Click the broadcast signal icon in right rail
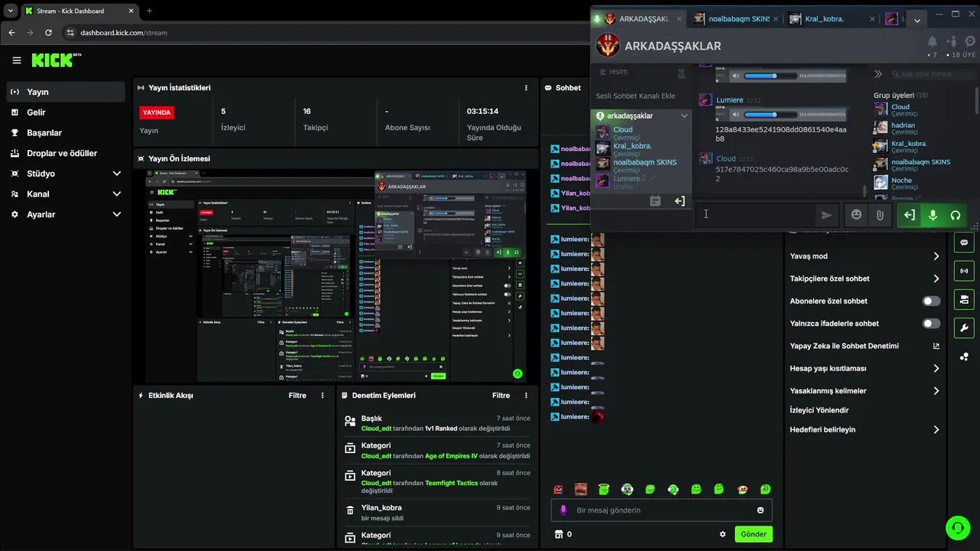Screen dimensions: 980x551 click(963, 271)
